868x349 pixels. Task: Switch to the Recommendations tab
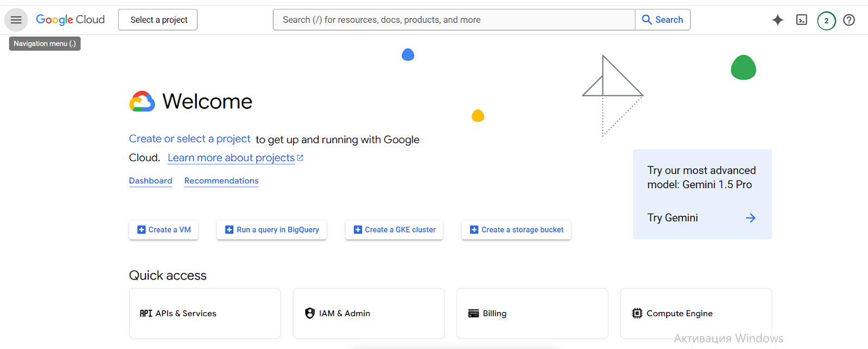pos(221,181)
